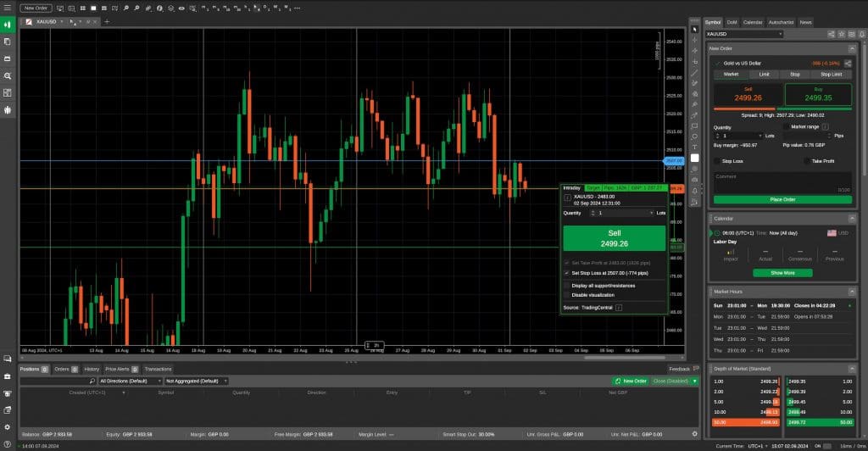868x451 pixels.
Task: Open the XAUUSD symbol dropdown
Action: 744,34
